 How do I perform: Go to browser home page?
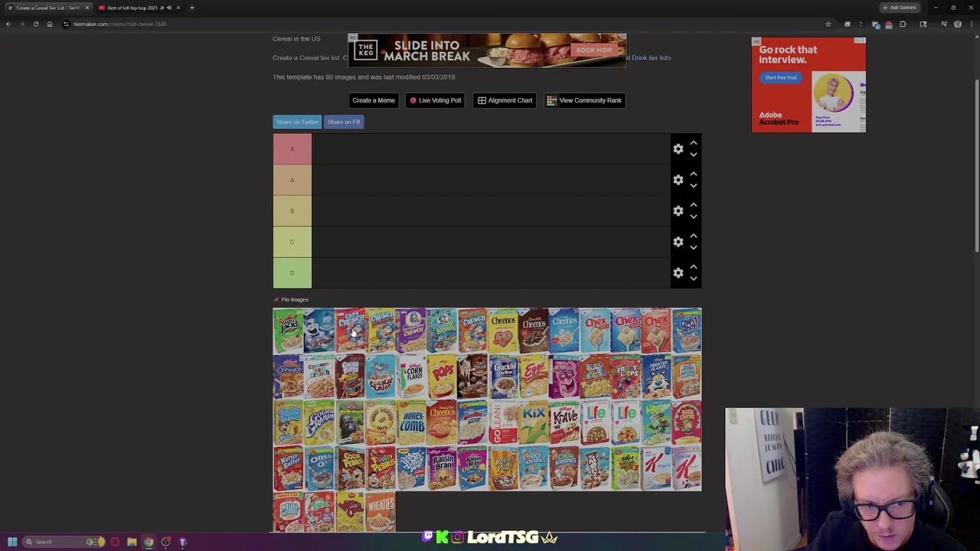(50, 24)
